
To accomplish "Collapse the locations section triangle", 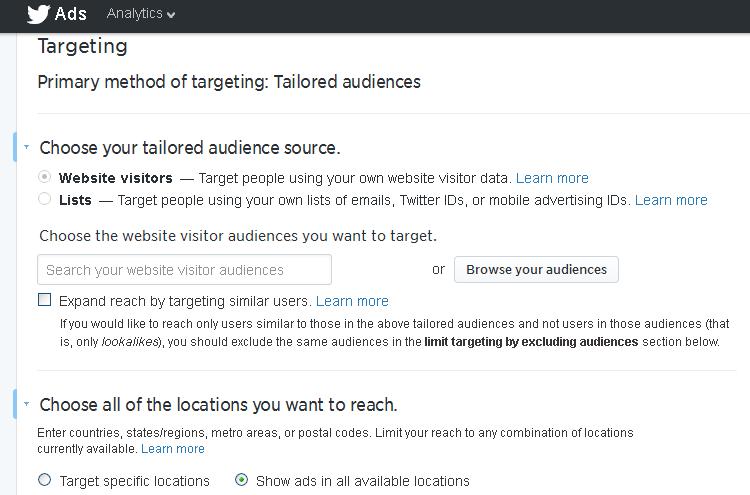I will pyautogui.click(x=26, y=405).
